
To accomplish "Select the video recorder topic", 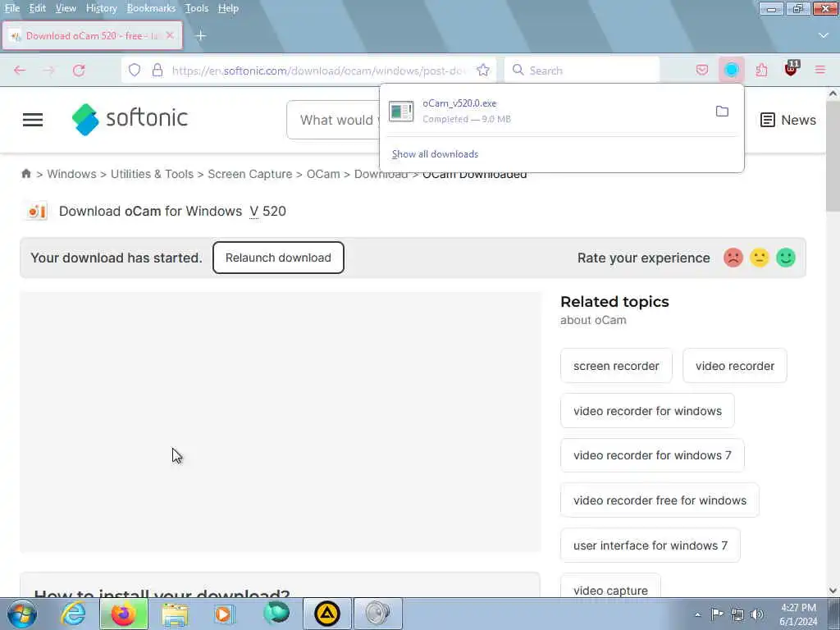I will coord(734,366).
